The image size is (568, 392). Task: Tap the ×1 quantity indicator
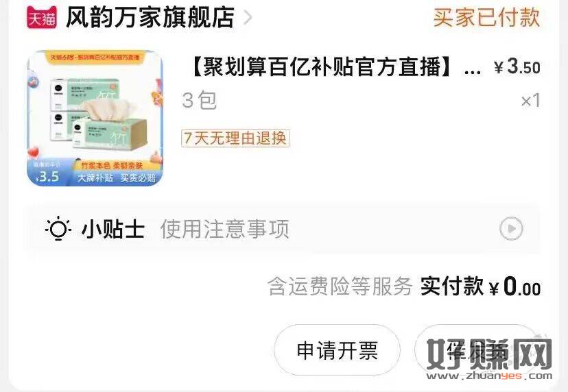tap(530, 101)
